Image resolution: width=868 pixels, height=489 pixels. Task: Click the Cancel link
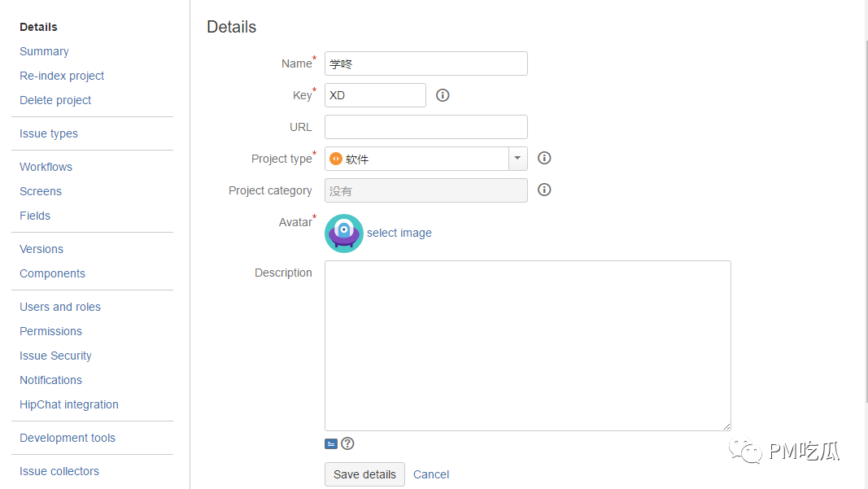[431, 474]
